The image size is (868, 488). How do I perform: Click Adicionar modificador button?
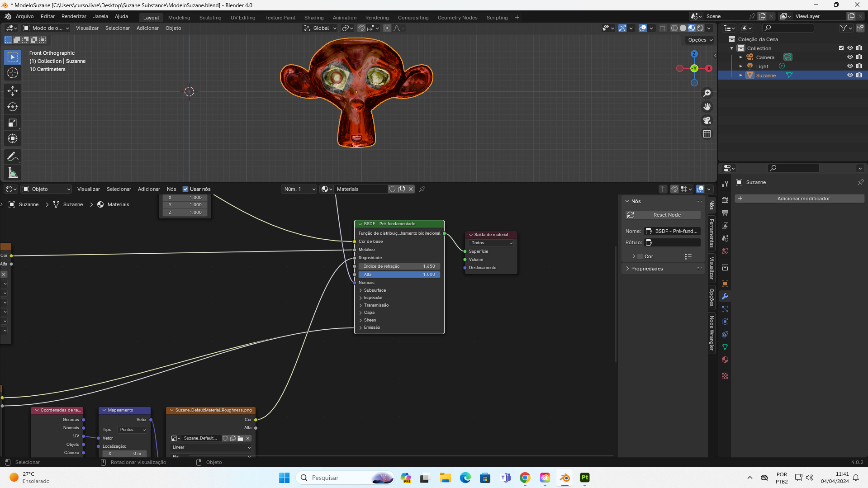800,199
